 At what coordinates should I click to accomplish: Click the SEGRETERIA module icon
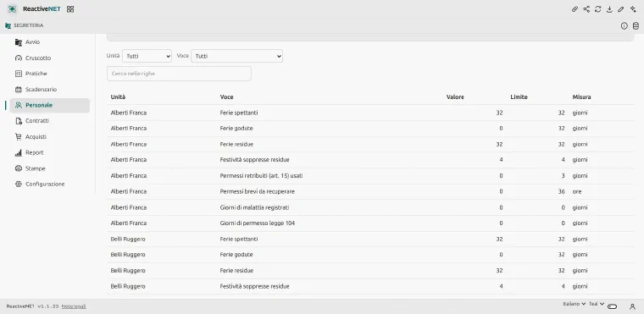click(8, 25)
